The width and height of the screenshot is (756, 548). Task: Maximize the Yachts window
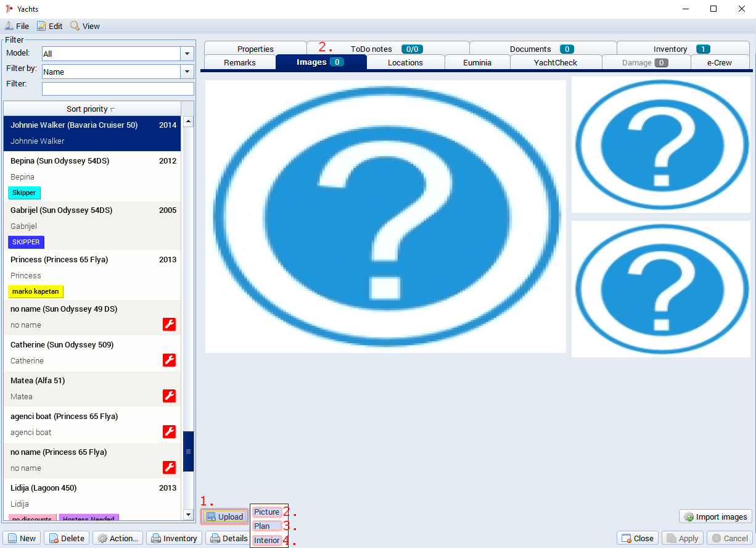click(x=713, y=9)
